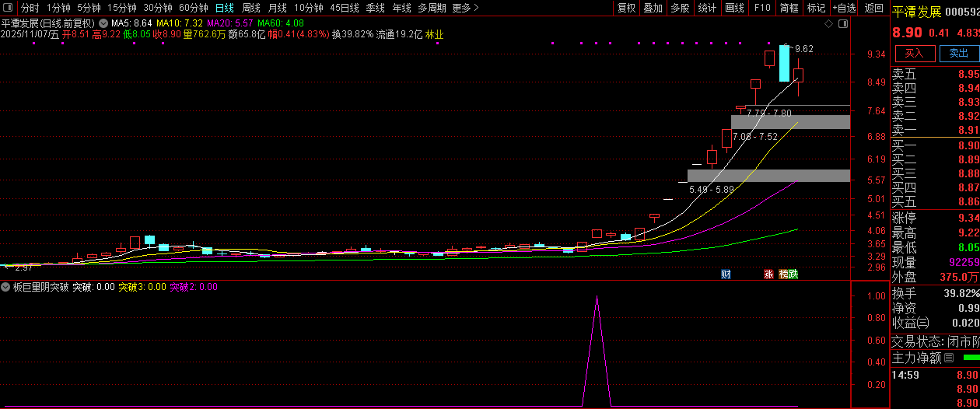Select the 45日线 period
This screenshot has height=409, width=980.
coord(344,8)
